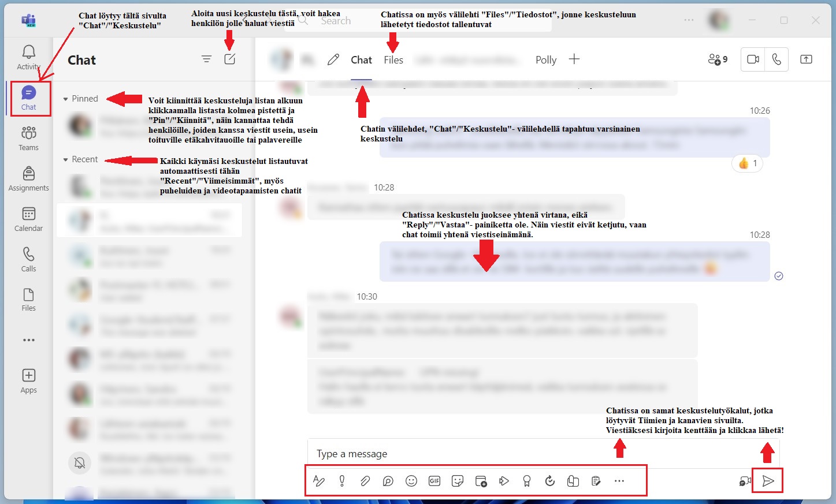The height and width of the screenshot is (504, 836).
Task: Send the message with arrow icon
Action: pos(768,481)
